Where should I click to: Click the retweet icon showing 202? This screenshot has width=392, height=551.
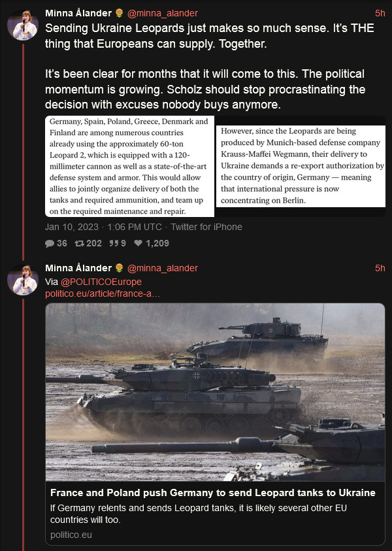pyautogui.click(x=80, y=243)
